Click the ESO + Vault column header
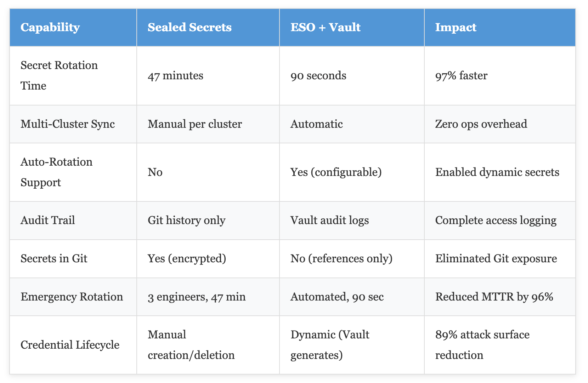Image resolution: width=588 pixels, height=383 pixels. (352, 28)
